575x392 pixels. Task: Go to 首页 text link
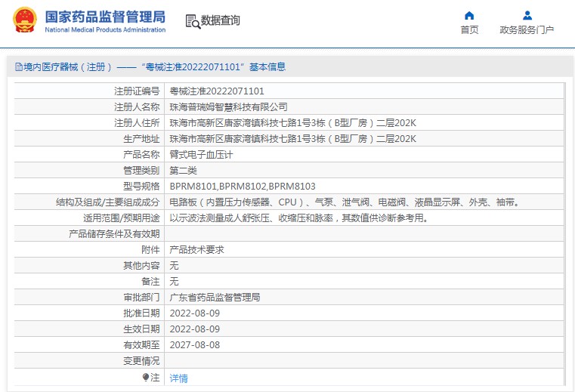(x=469, y=29)
